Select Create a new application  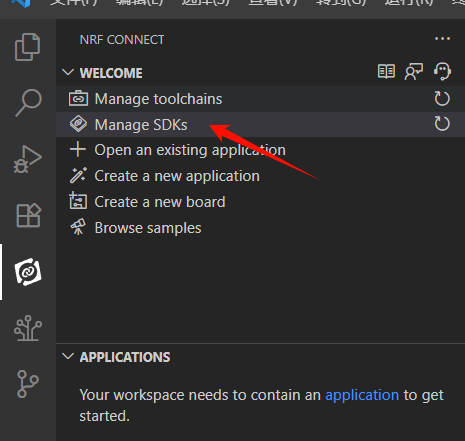(x=260, y=176)
